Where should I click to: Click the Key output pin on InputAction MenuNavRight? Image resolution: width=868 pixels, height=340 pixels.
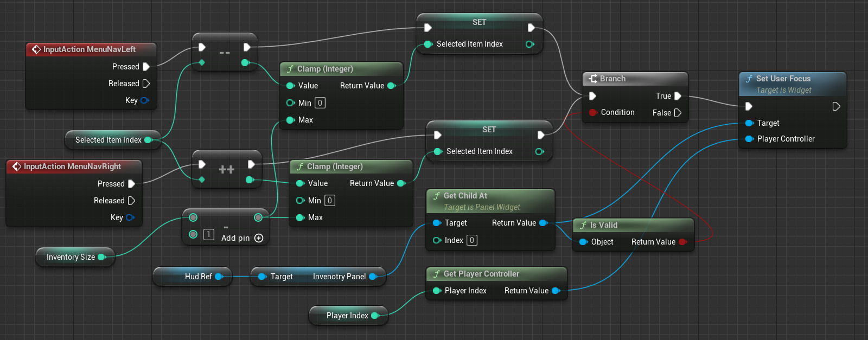[x=130, y=217]
